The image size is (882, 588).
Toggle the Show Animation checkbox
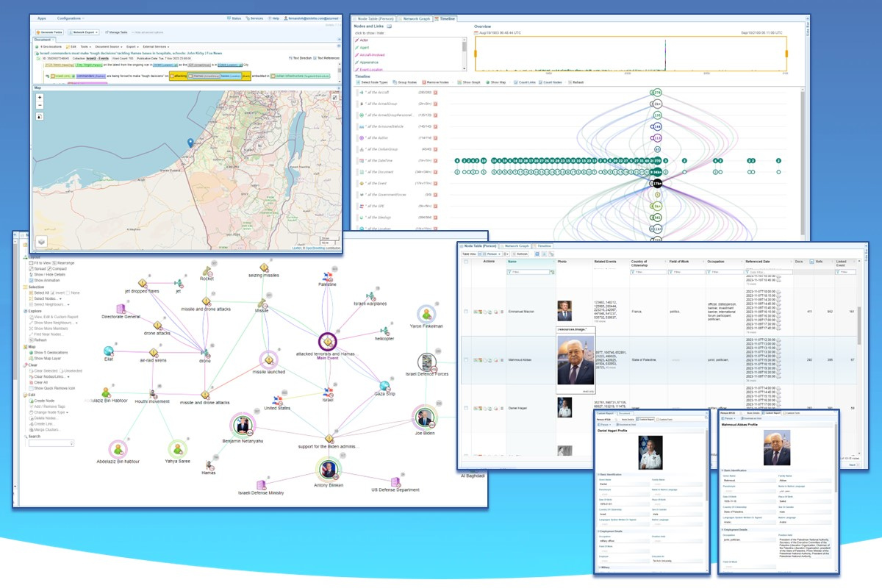click(31, 280)
